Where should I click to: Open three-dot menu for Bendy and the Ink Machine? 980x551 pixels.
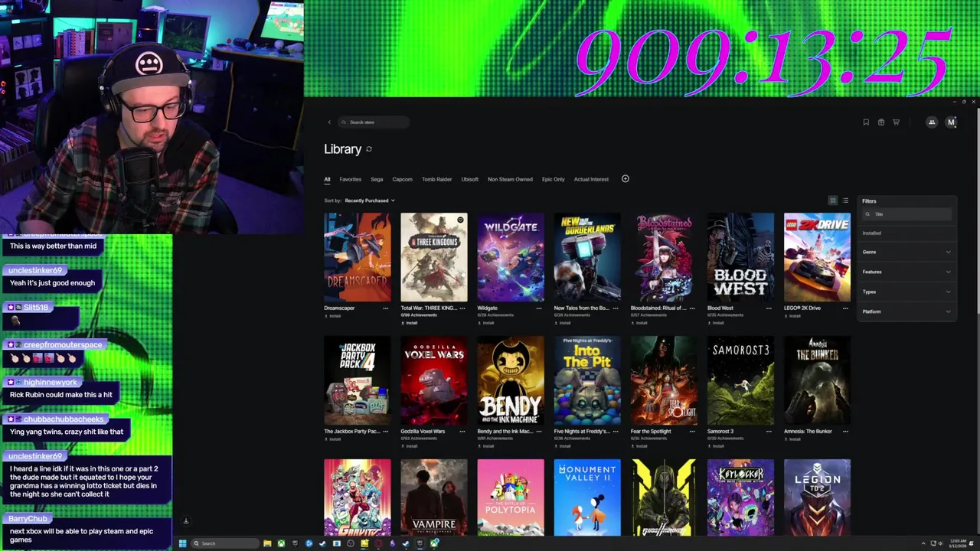pyautogui.click(x=538, y=432)
